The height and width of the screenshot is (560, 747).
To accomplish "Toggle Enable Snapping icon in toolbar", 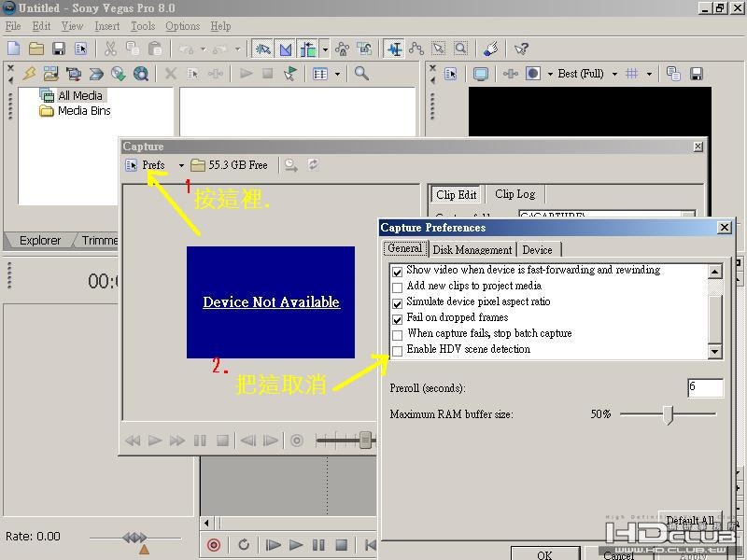I will click(262, 49).
